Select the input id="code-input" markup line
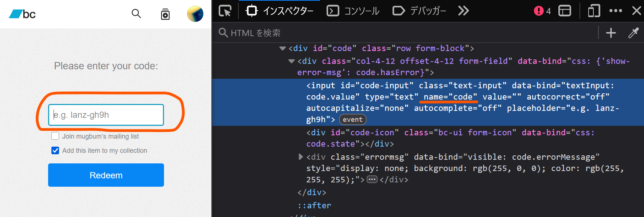Image resolution: width=644 pixels, height=217 pixels. pos(428,102)
